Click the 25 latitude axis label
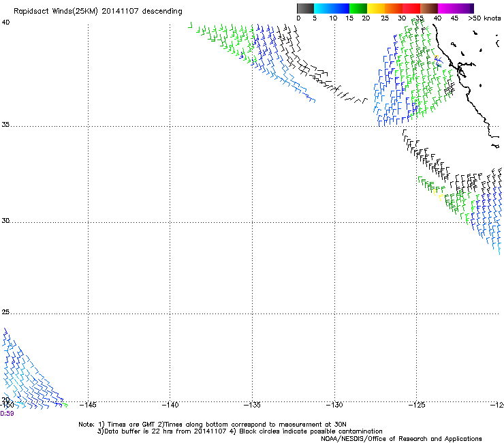 [x=5, y=312]
